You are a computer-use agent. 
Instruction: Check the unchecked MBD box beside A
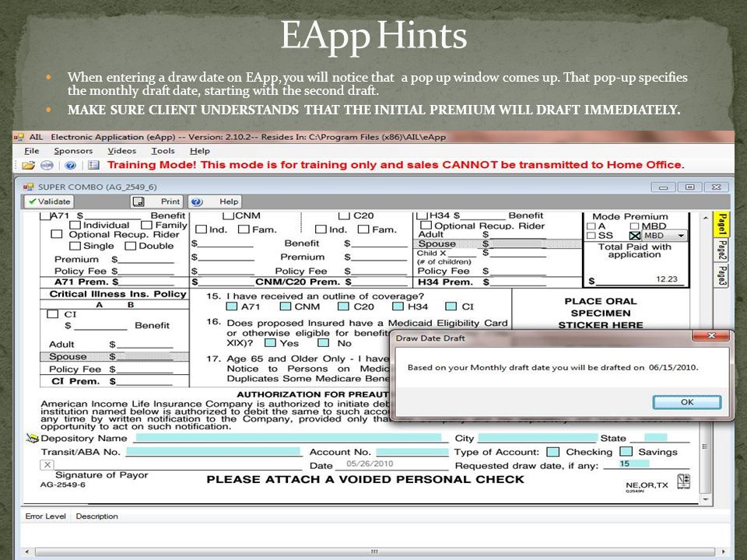pos(634,226)
